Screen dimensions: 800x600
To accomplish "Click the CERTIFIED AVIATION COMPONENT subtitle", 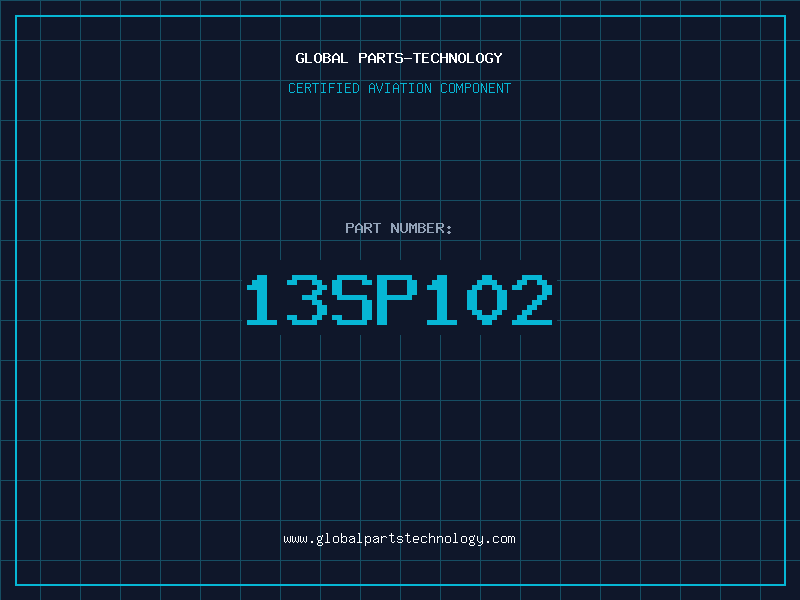I will (399, 88).
